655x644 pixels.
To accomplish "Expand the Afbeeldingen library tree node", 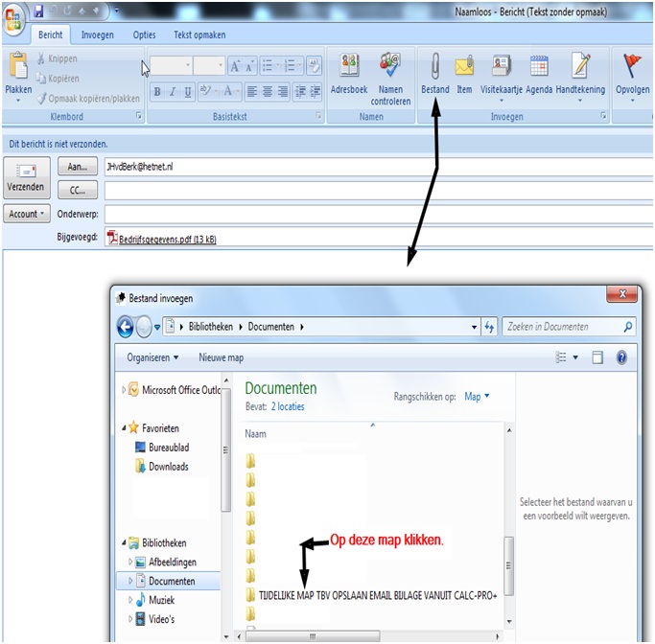I will (131, 562).
